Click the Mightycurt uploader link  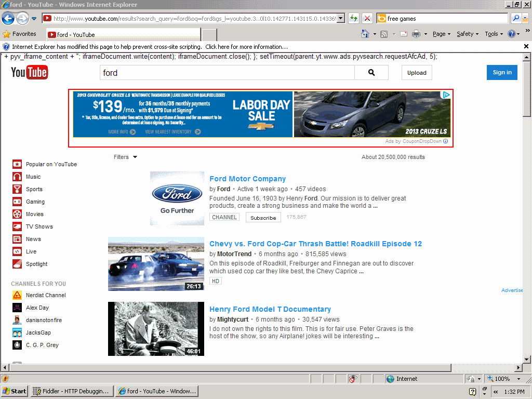coord(233,320)
